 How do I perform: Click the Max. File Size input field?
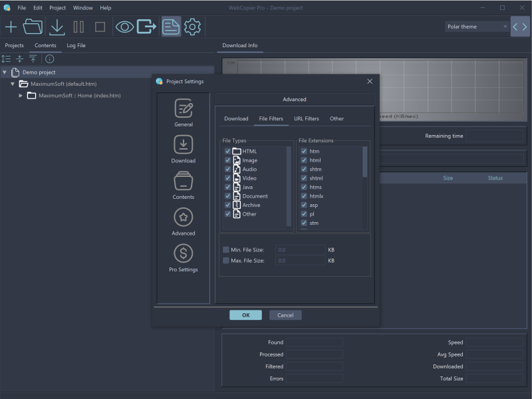pos(301,261)
